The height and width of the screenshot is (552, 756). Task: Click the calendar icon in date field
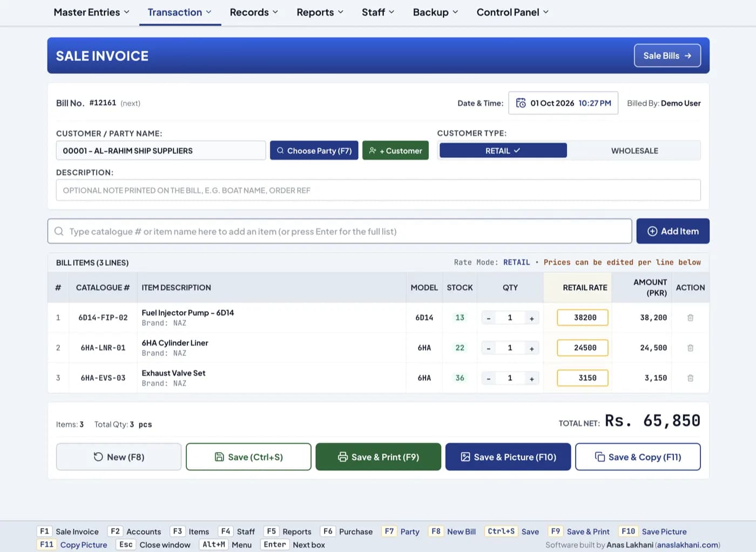(x=521, y=103)
